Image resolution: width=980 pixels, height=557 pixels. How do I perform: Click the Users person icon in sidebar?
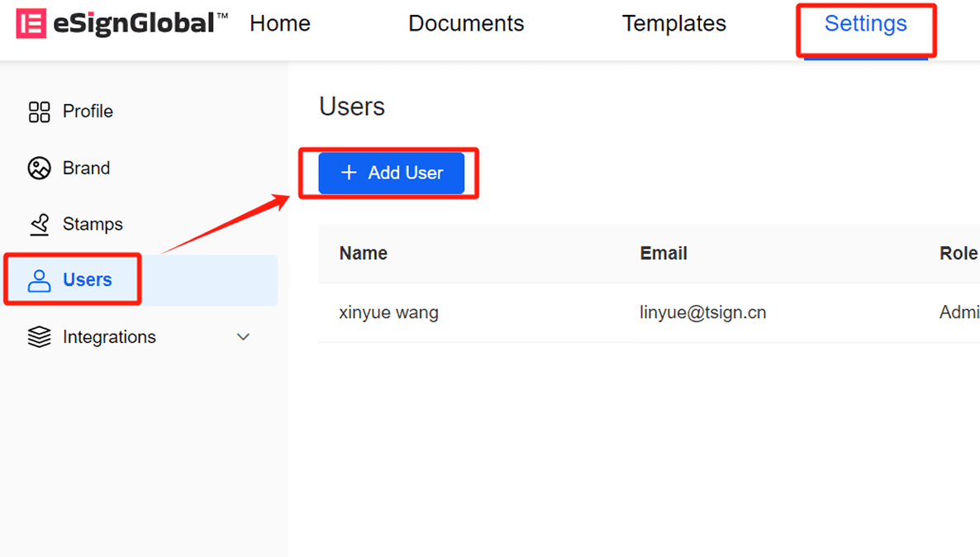coord(39,280)
